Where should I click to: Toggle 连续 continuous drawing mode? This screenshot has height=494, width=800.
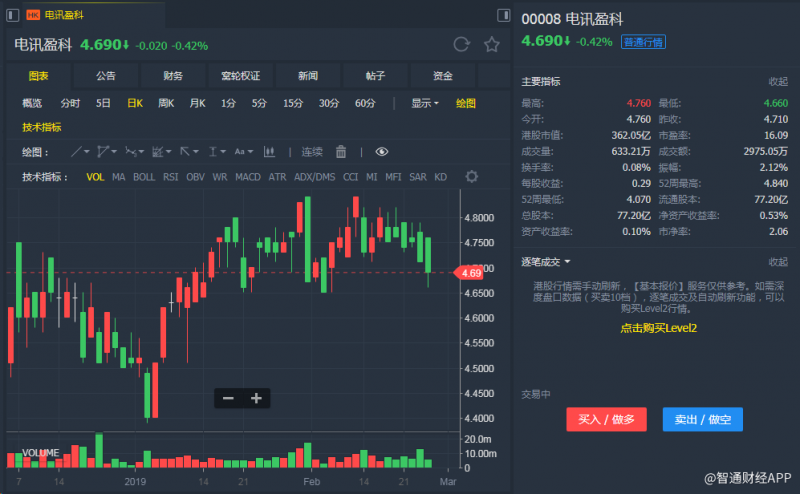coord(312,152)
